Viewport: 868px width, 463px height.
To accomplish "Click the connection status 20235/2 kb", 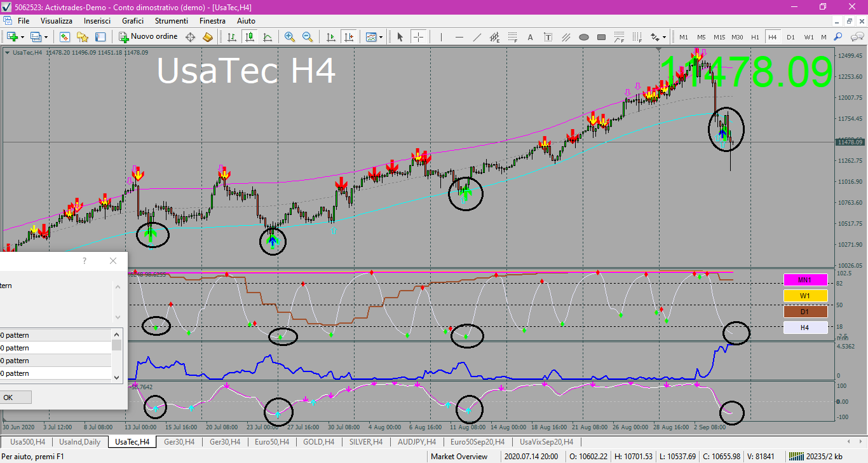I will 815,457.
